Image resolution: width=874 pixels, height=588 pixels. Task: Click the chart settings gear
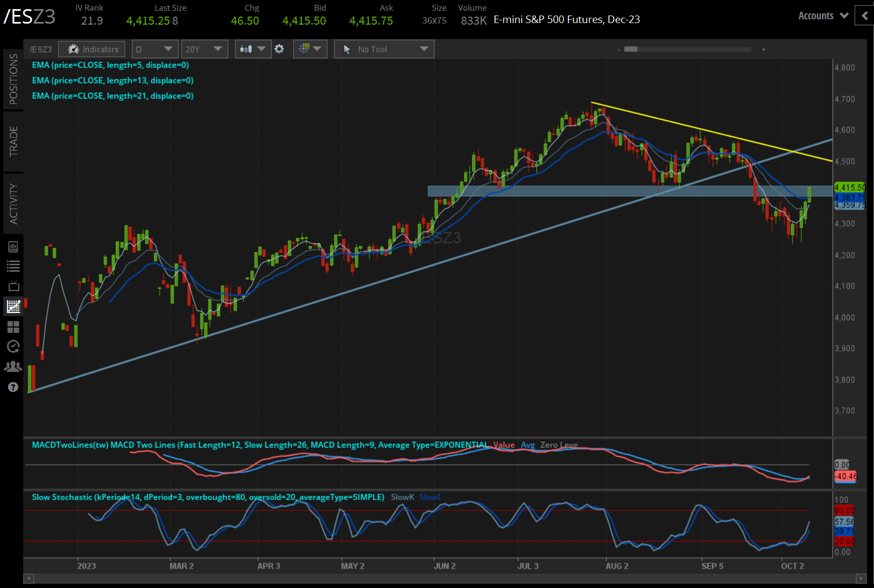point(279,49)
